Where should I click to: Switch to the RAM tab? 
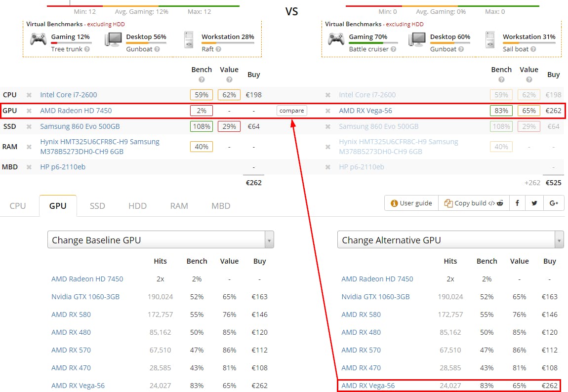179,206
